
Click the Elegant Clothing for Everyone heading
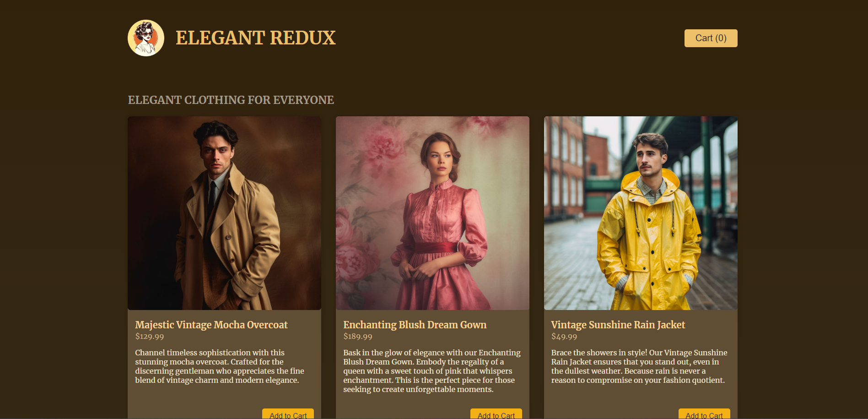click(x=231, y=100)
